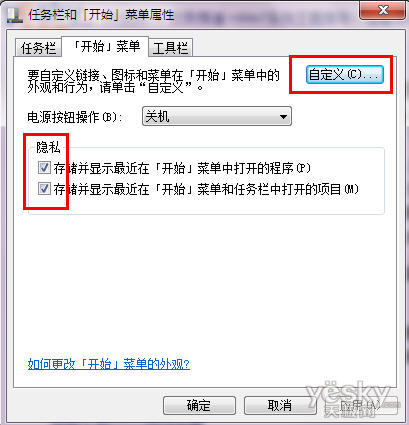Image resolution: width=409 pixels, height=425 pixels.
Task: Click the taskbar properties icon in title bar
Action: (x=15, y=15)
